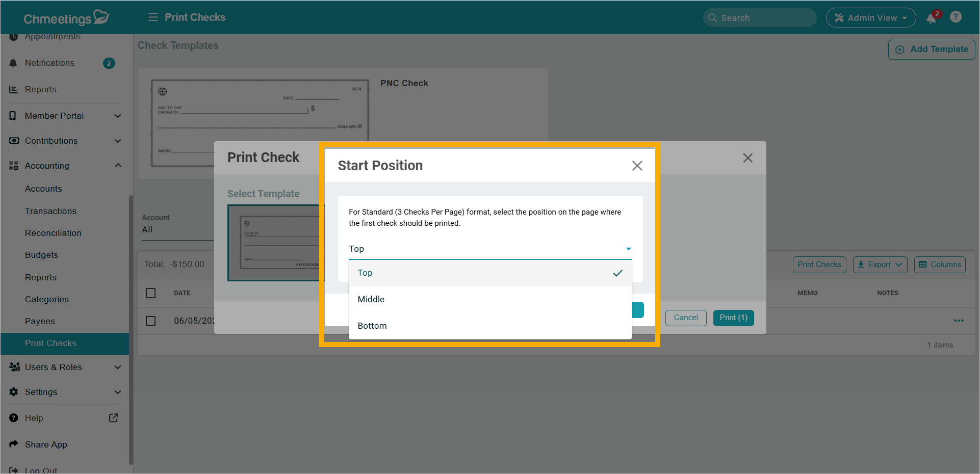Open Categories in the sidebar

46,300
